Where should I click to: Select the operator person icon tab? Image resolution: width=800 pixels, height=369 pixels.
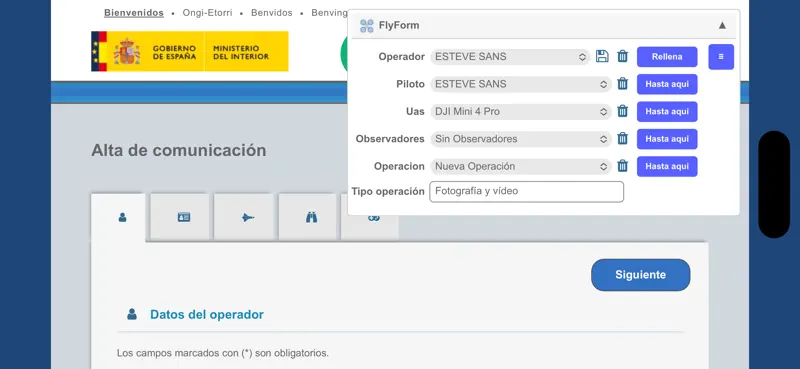(118, 217)
